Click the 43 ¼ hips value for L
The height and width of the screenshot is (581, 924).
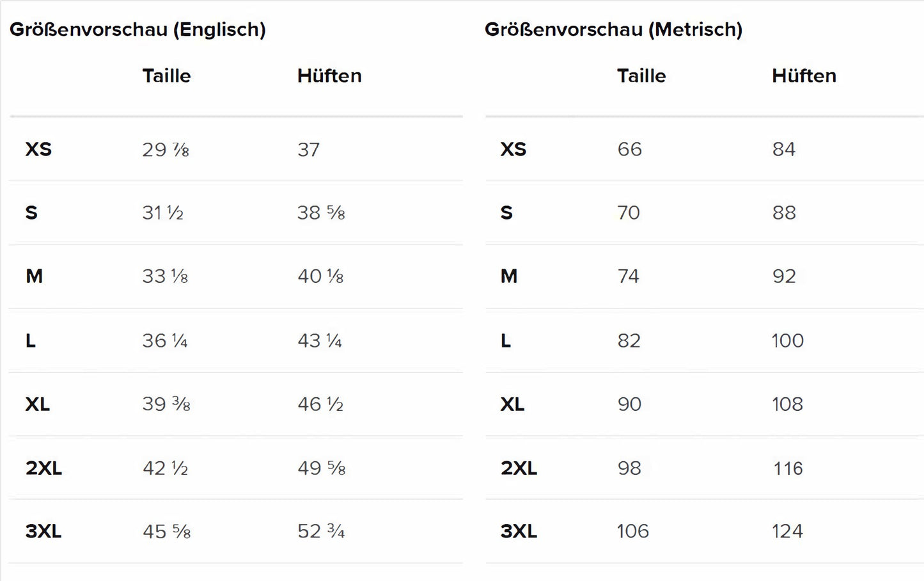[320, 340]
